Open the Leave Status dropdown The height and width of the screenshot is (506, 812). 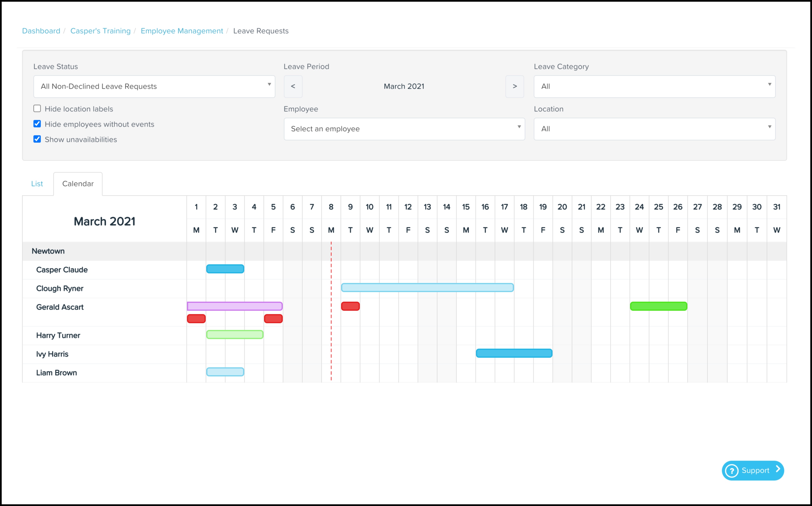[x=154, y=86]
